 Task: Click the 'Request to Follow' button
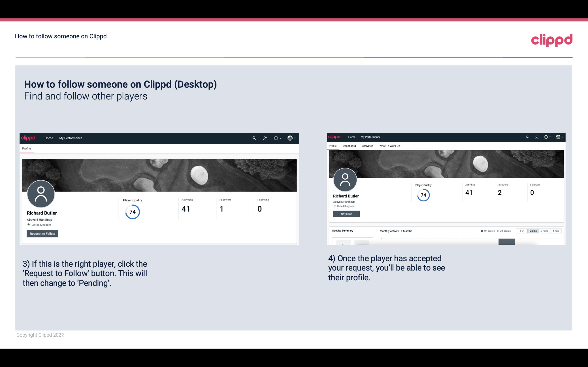[42, 234]
